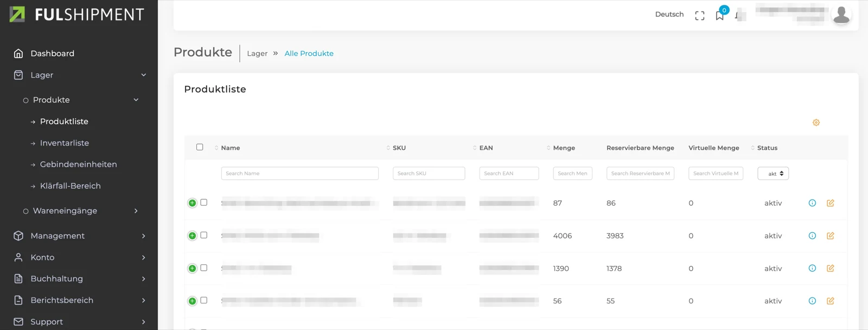Image resolution: width=868 pixels, height=330 pixels.
Task: Open Gebindeneinheiten in sidebar
Action: point(78,164)
